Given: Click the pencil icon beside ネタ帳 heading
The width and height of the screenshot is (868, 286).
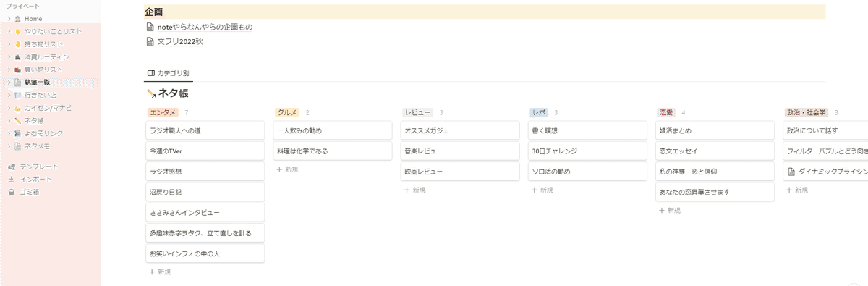Looking at the screenshot, I should 151,93.
